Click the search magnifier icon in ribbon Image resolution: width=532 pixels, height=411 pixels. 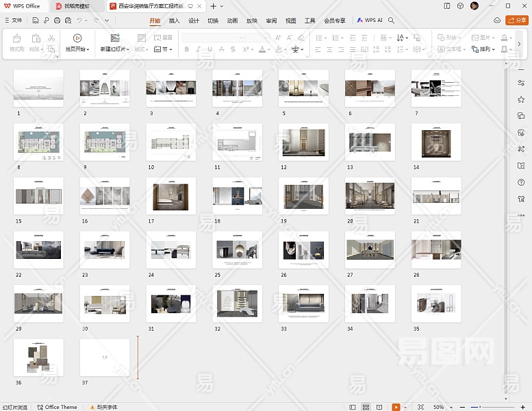point(392,21)
